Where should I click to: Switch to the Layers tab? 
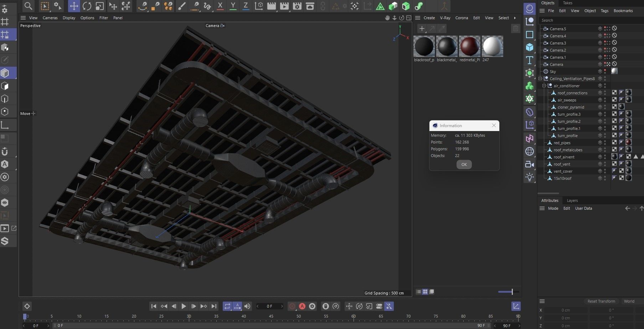click(572, 200)
